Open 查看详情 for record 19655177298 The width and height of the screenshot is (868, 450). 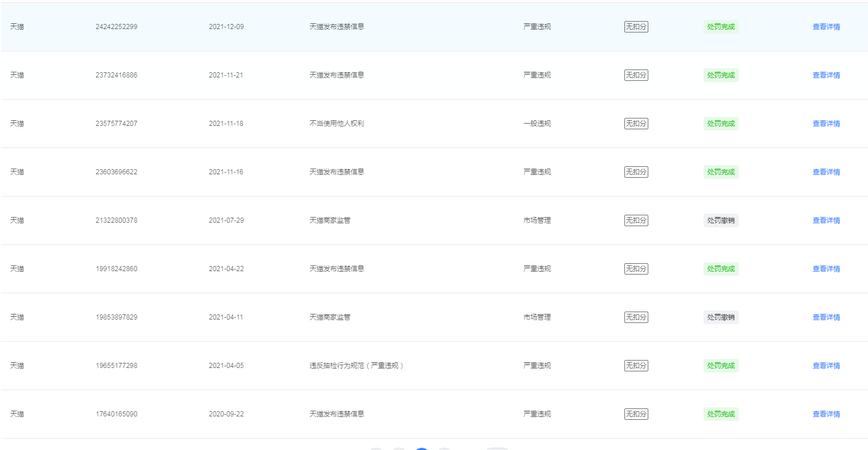[x=826, y=366]
